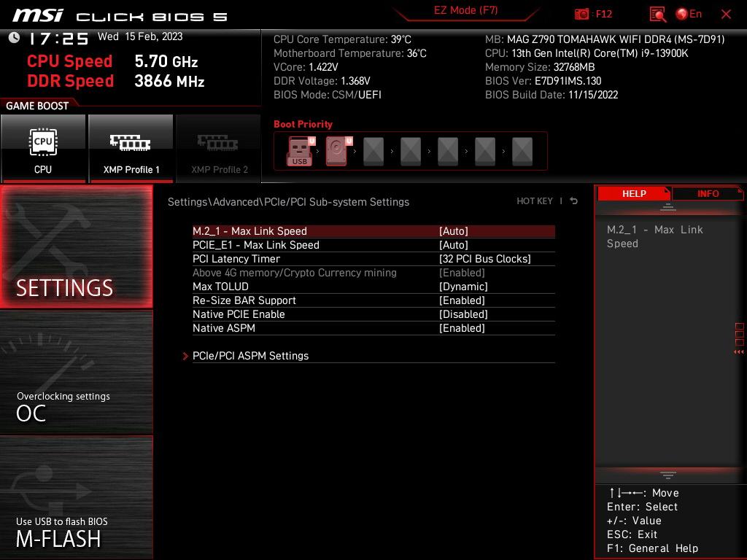The height and width of the screenshot is (560, 747).
Task: Take a screenshot with the F12 camera icon
Action: click(581, 14)
